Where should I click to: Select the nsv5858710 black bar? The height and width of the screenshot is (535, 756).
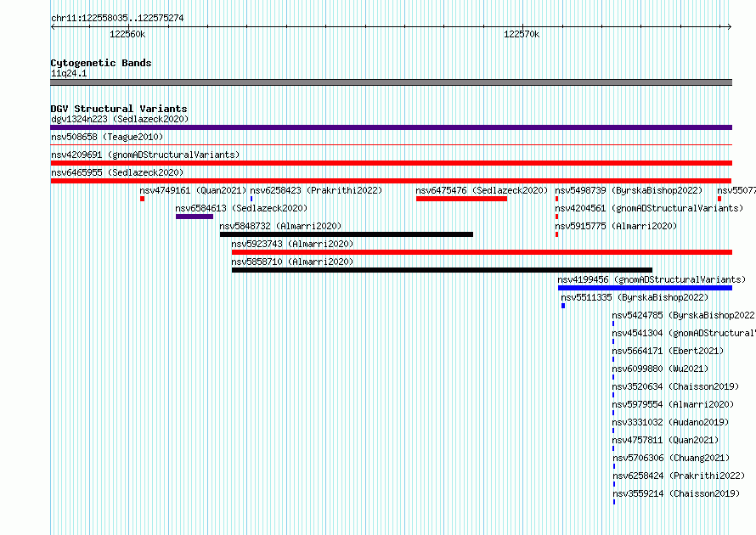442,270
